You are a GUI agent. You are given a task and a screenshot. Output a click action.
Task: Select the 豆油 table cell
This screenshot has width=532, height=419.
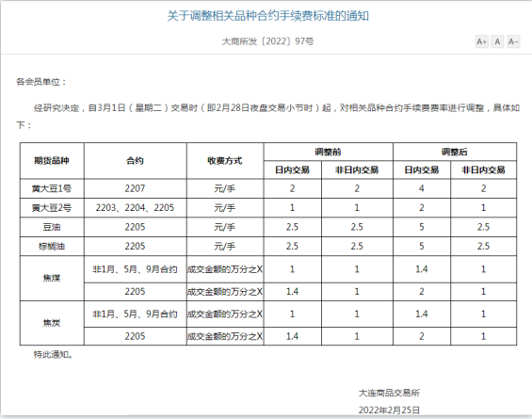(52, 227)
